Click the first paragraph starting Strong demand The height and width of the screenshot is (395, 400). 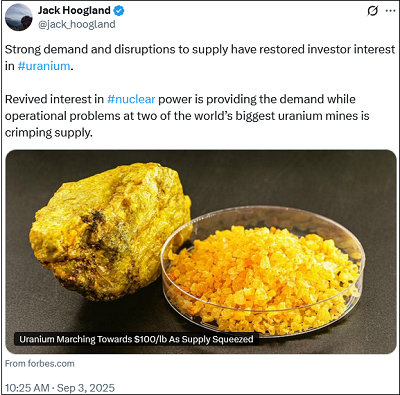pyautogui.click(x=200, y=58)
